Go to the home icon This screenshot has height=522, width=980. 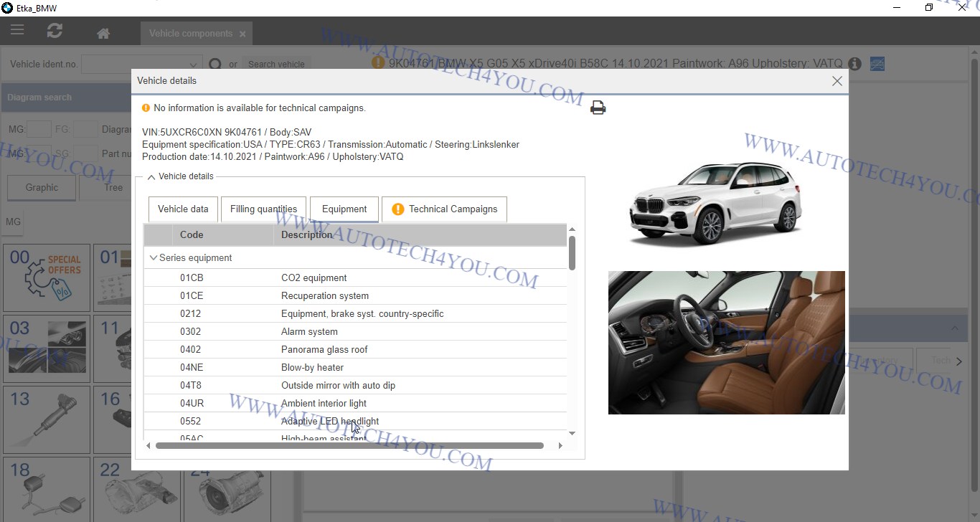(103, 34)
